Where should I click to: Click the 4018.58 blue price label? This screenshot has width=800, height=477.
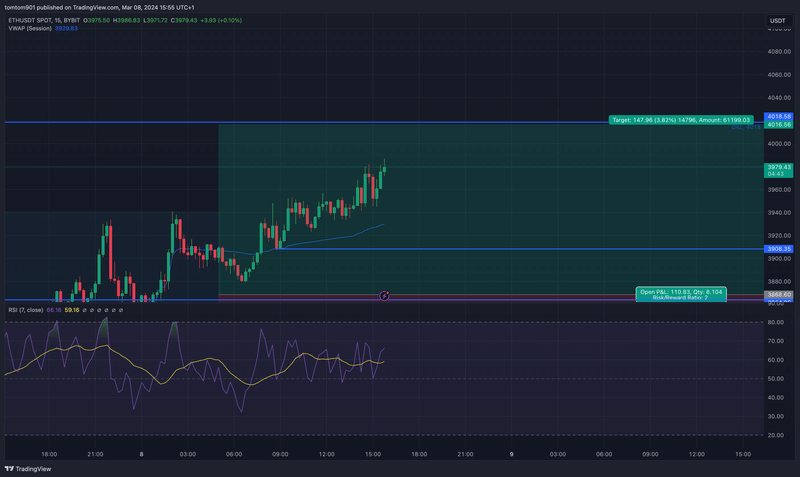click(779, 117)
